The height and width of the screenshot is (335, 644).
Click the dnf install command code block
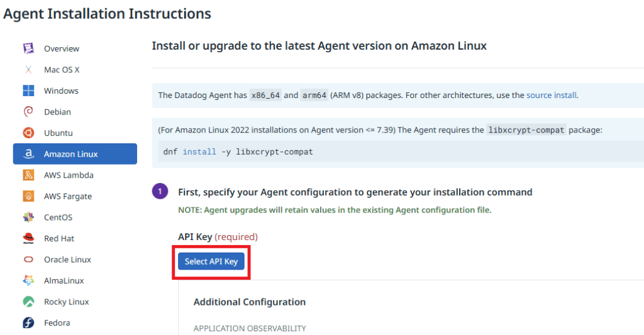click(238, 151)
